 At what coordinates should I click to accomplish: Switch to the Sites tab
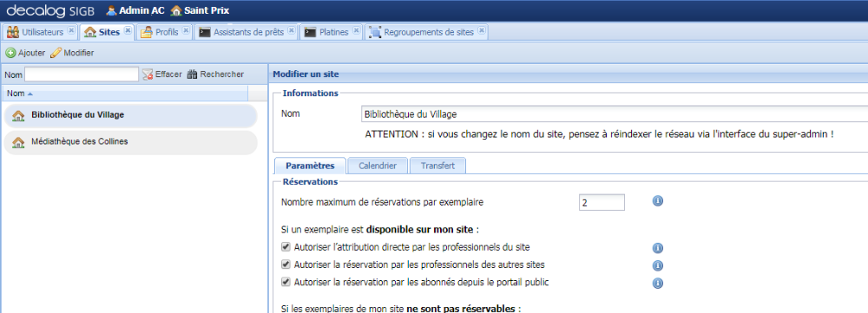pyautogui.click(x=108, y=32)
